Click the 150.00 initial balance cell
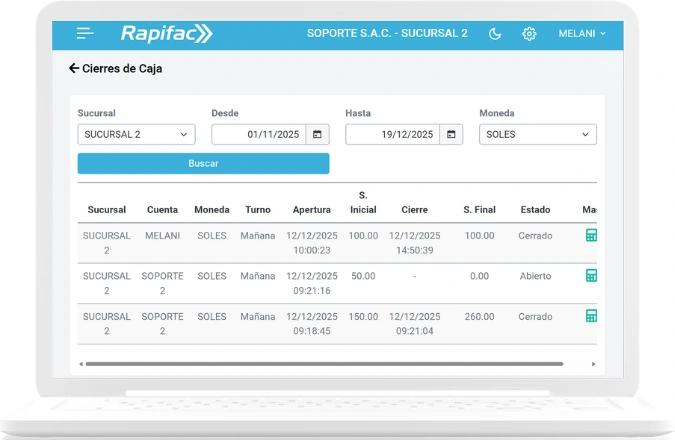 tap(363, 316)
